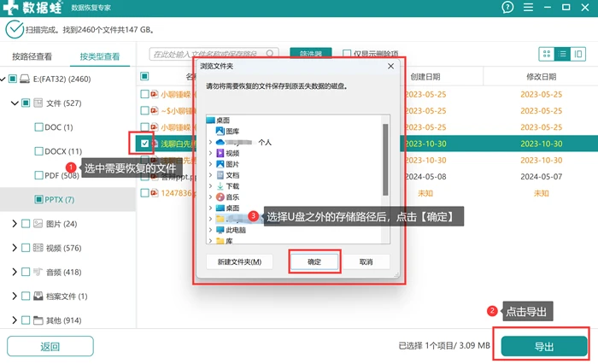Check the DOCX (11) checkbox
This screenshot has width=598, height=364.
click(38, 151)
